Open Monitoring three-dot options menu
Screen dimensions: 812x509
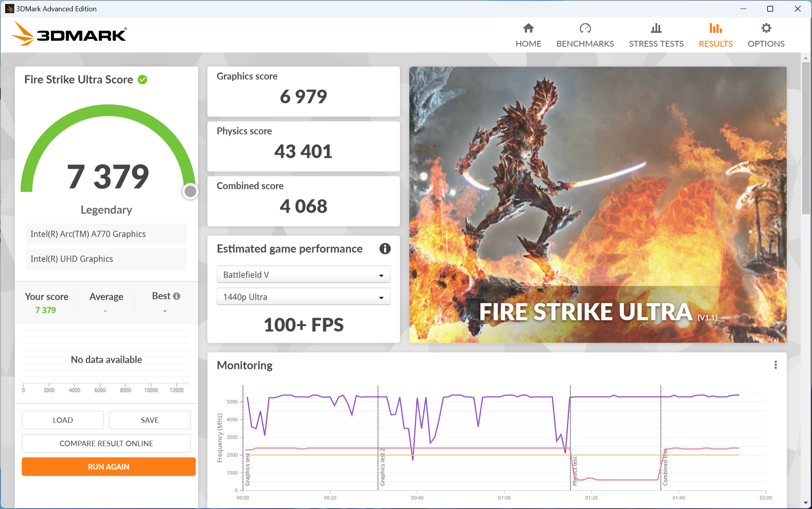point(775,365)
